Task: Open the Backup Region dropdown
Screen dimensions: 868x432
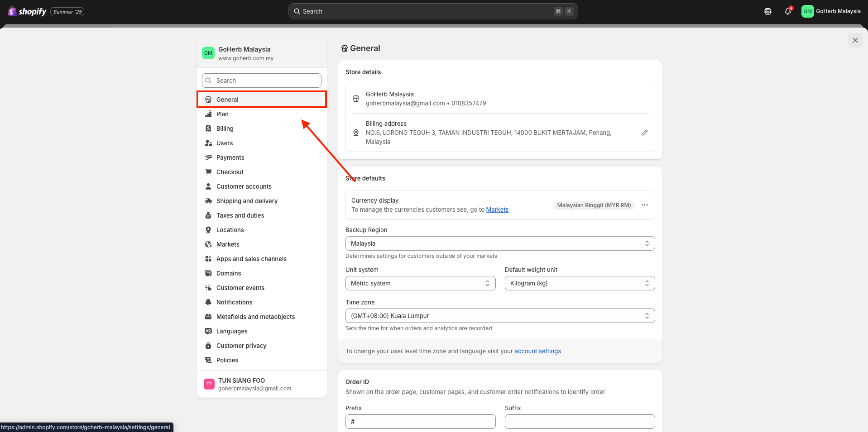Action: point(500,243)
